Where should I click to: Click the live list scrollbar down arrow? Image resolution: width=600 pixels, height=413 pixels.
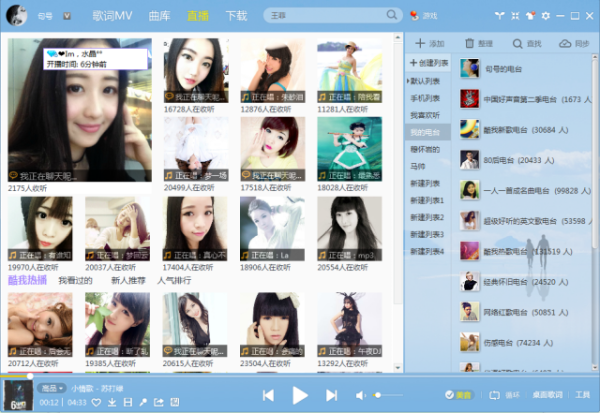(398, 368)
